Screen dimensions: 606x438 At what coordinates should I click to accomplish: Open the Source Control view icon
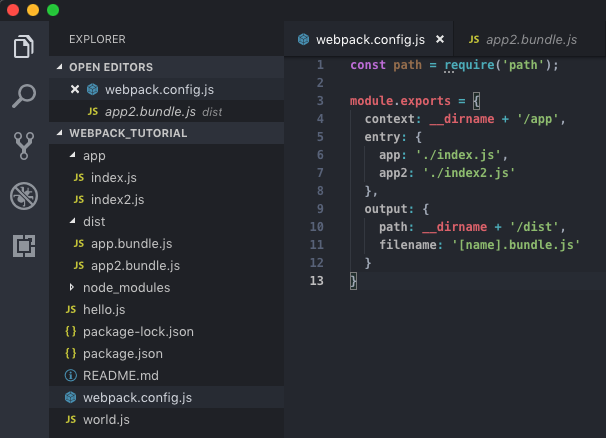coord(24,146)
